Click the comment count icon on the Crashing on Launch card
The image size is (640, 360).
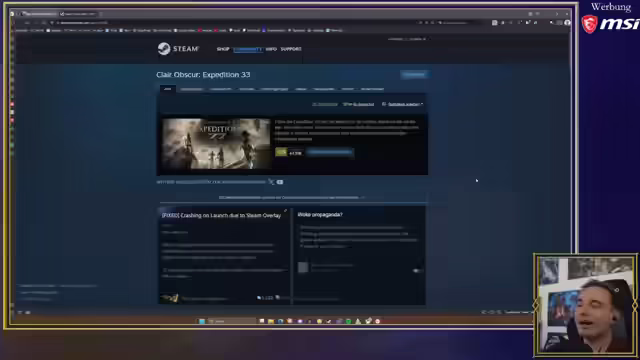259,298
